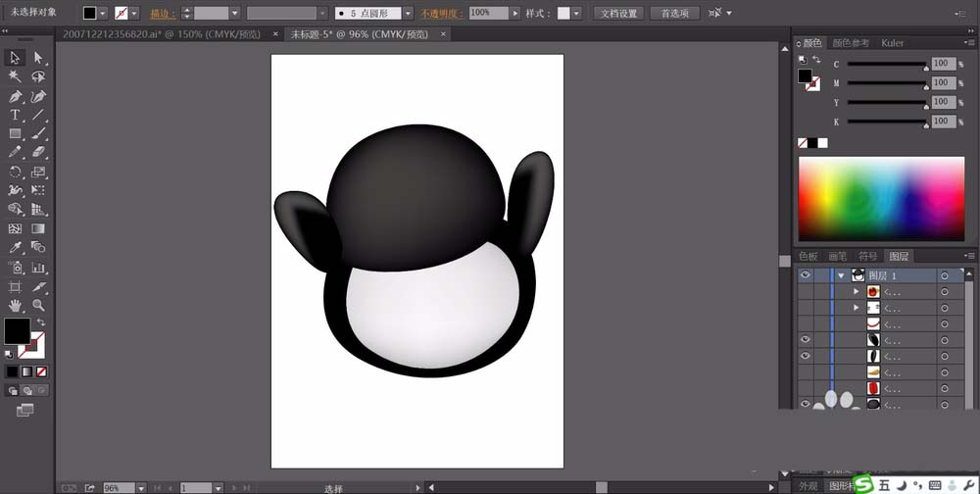Image resolution: width=980 pixels, height=494 pixels.
Task: Select the Eraser tool
Action: point(38,152)
